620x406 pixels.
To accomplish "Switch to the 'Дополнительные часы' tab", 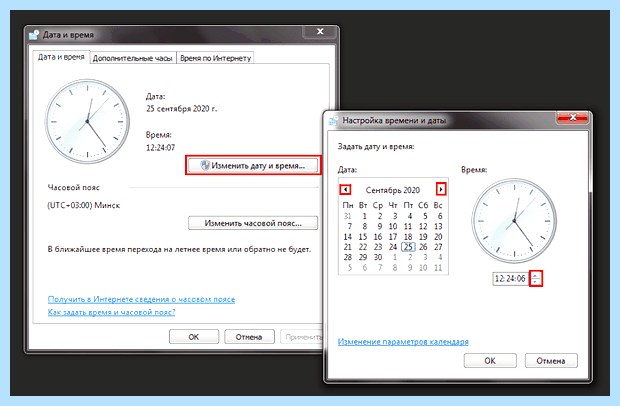I will tap(132, 58).
